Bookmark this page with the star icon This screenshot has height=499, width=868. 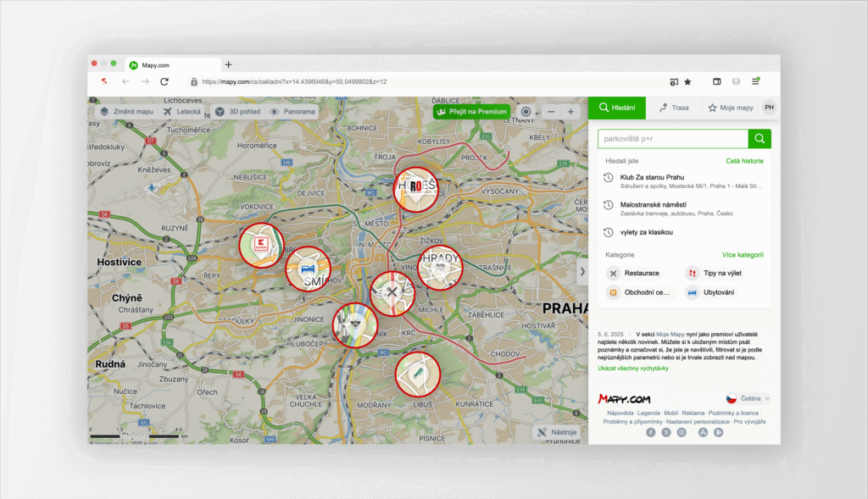(x=687, y=82)
